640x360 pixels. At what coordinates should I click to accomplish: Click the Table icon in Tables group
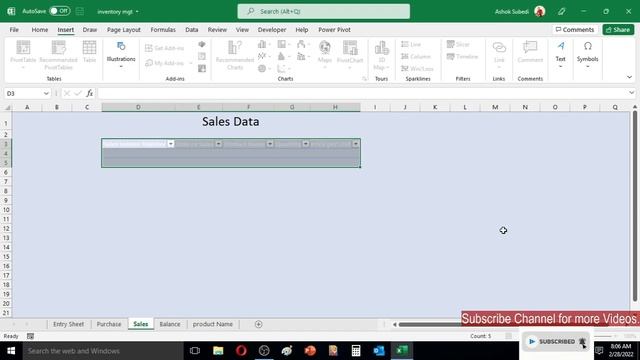pyautogui.click(x=89, y=52)
